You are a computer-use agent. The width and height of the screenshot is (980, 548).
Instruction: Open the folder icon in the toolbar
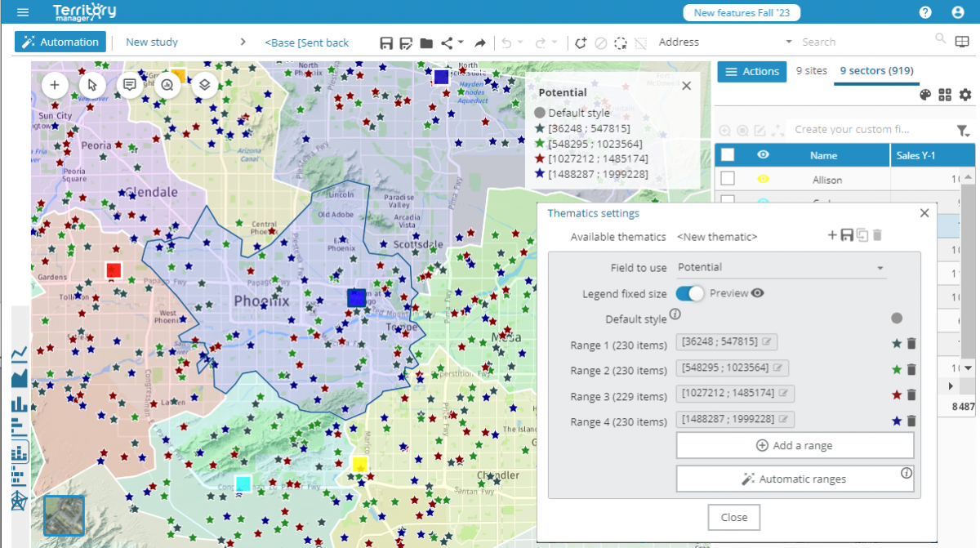click(x=426, y=43)
